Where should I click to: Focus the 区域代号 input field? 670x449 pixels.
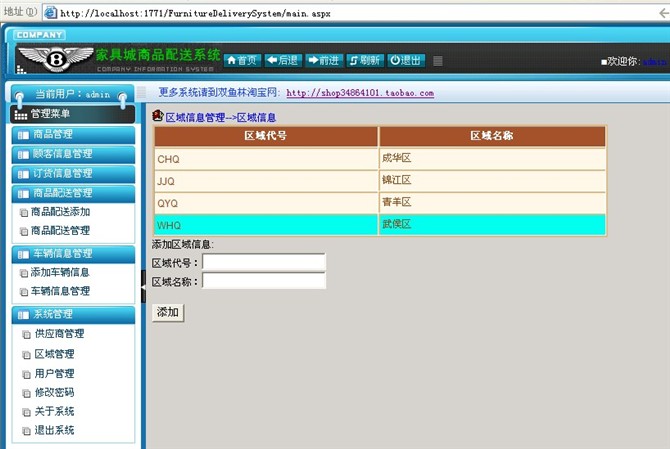coord(264,262)
